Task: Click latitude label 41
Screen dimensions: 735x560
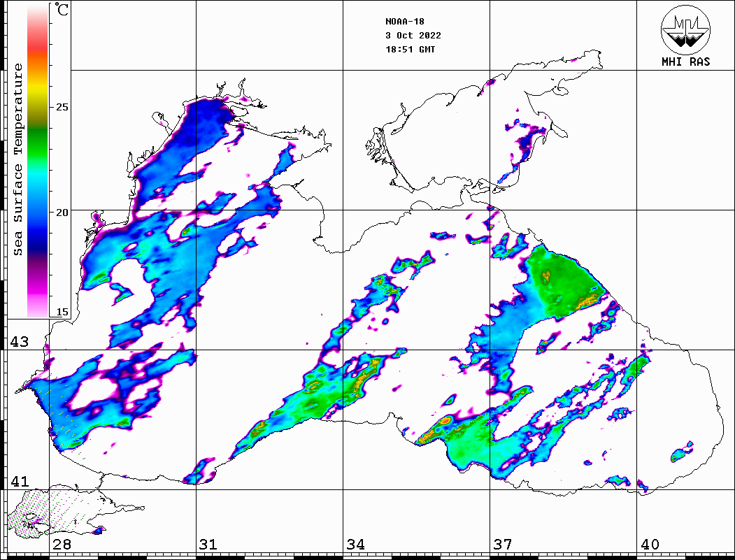Action: pos(20,481)
